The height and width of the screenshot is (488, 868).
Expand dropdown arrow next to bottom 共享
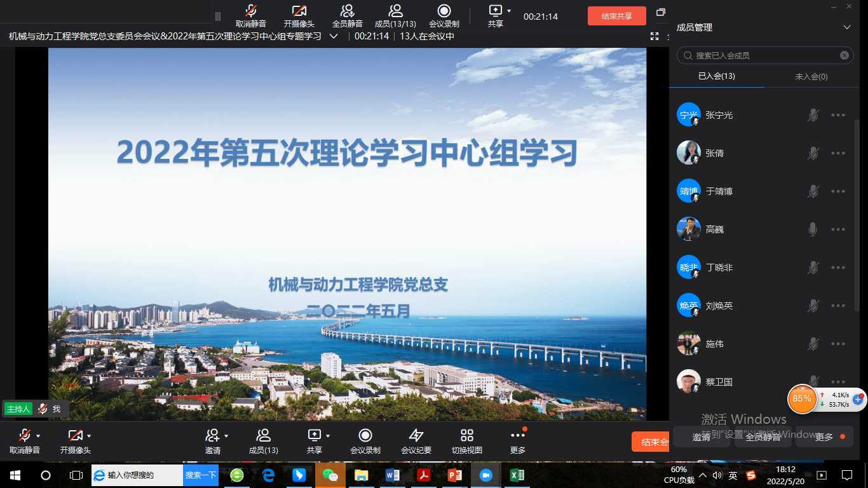pyautogui.click(x=328, y=436)
